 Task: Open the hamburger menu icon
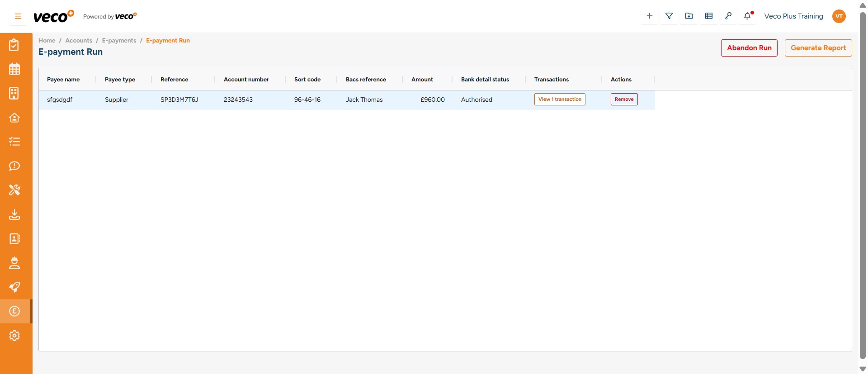(x=18, y=16)
